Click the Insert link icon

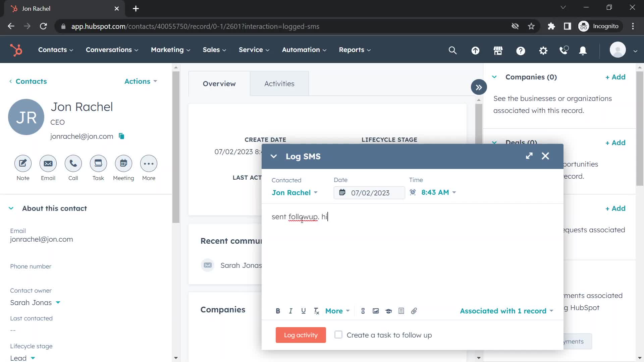pyautogui.click(x=363, y=311)
